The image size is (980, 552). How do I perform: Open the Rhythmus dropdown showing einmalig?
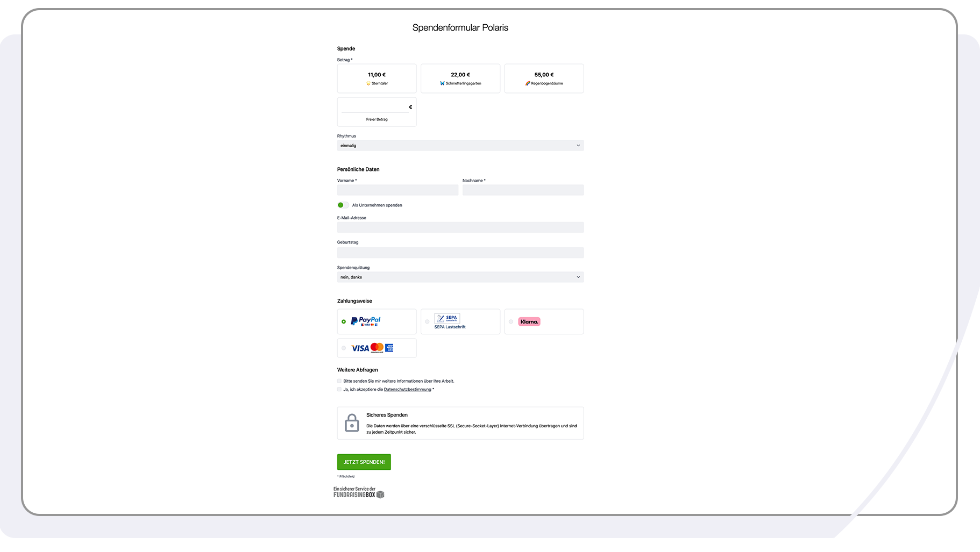coord(460,145)
